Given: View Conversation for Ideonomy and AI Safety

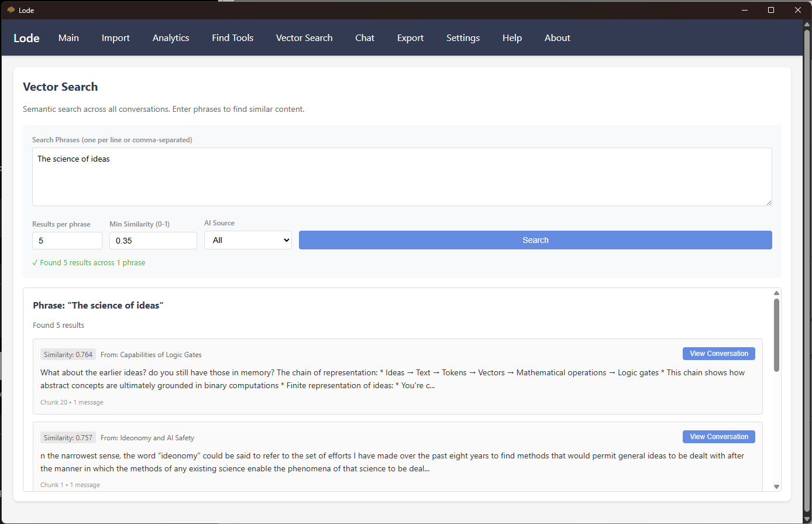Looking at the screenshot, I should (718, 436).
